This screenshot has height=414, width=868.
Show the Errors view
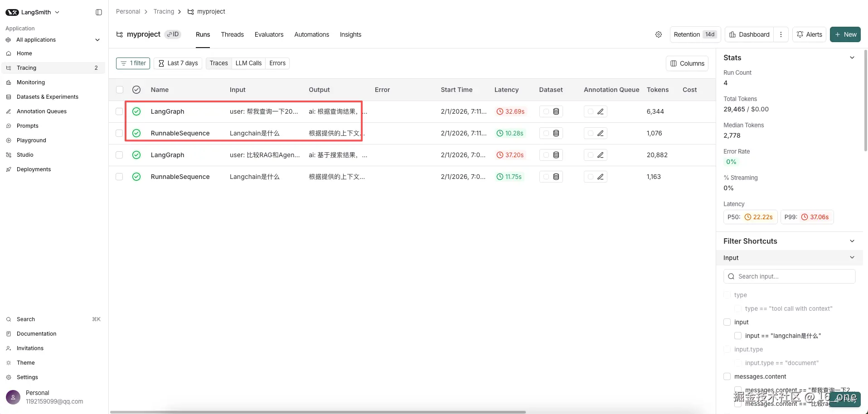click(x=277, y=63)
